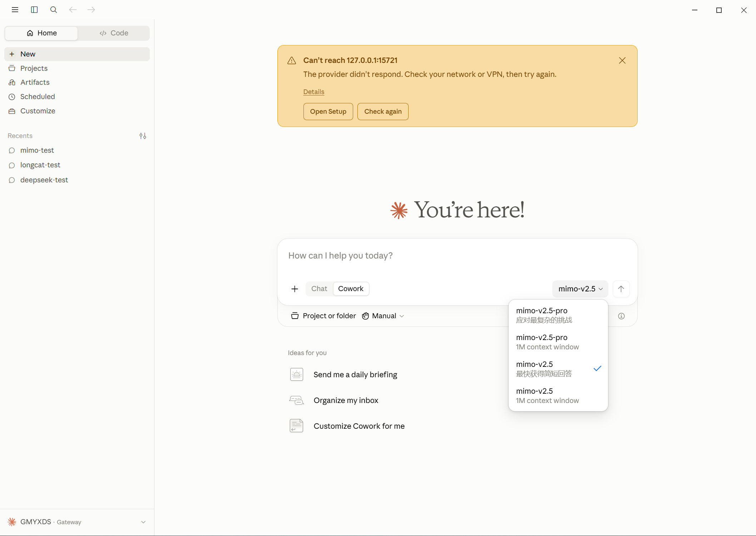Minimize the application window
This screenshot has height=536, width=756.
[695, 10]
